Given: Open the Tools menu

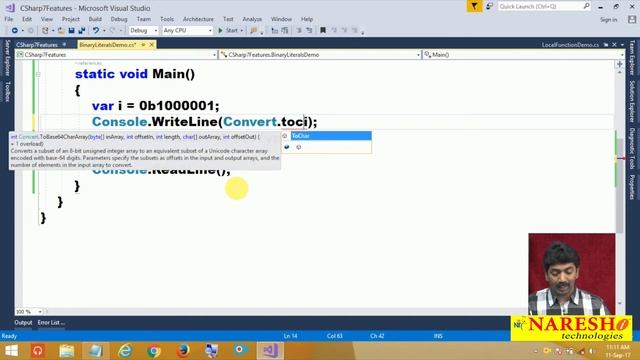Looking at the screenshot, I should click(x=167, y=19).
